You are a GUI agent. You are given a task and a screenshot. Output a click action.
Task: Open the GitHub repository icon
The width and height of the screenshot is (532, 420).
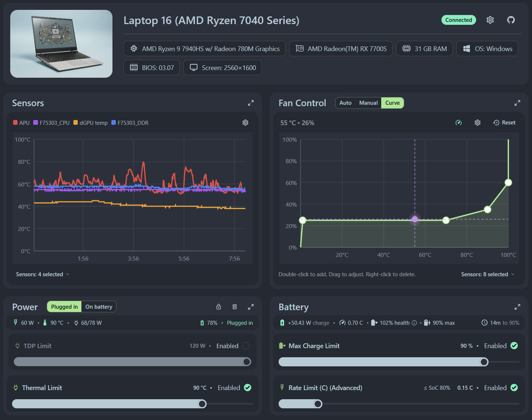[510, 20]
